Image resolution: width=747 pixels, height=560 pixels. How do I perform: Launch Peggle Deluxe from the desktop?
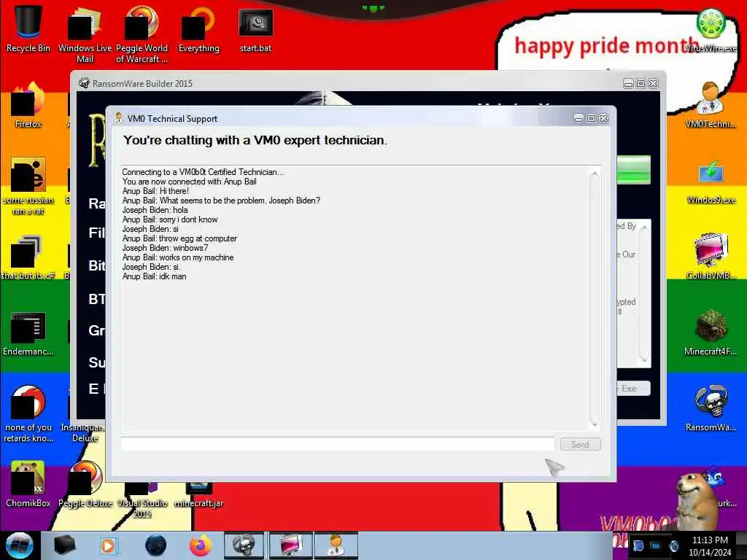[85, 483]
